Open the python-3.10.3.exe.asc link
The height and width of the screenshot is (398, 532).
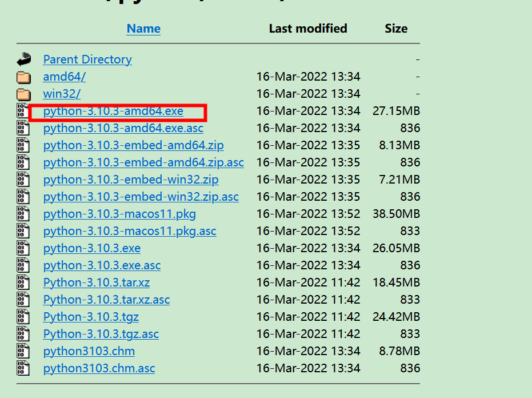(102, 265)
